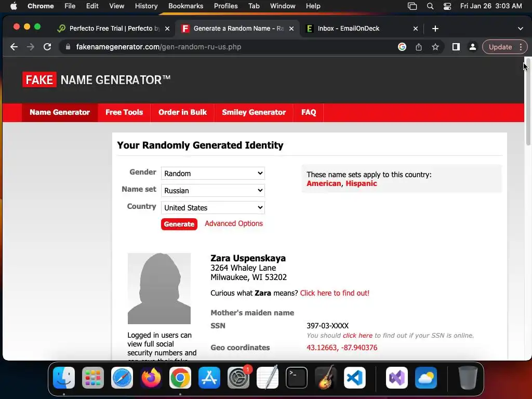
Task: Click the Google icon in address bar
Action: [402, 47]
